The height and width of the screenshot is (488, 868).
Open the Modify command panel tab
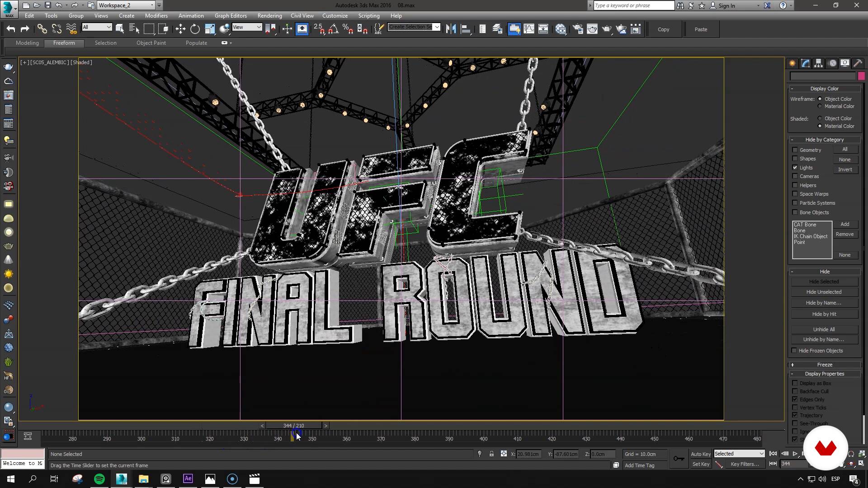(x=805, y=63)
